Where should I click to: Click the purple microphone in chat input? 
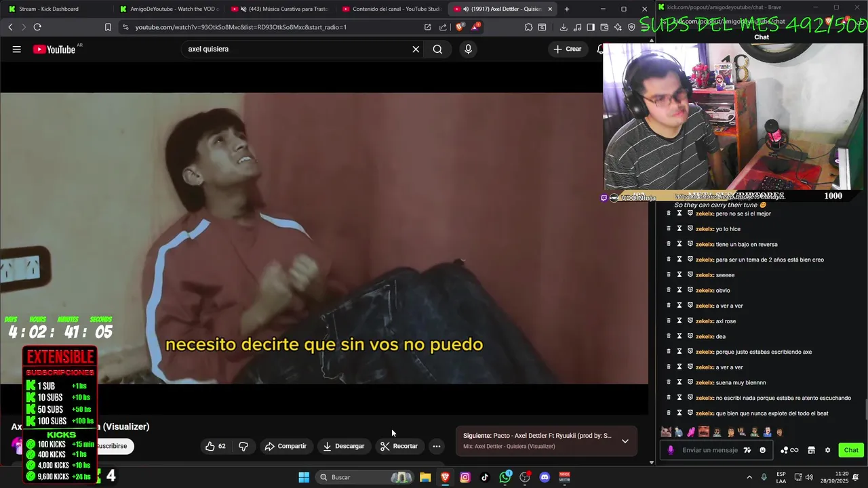(671, 450)
